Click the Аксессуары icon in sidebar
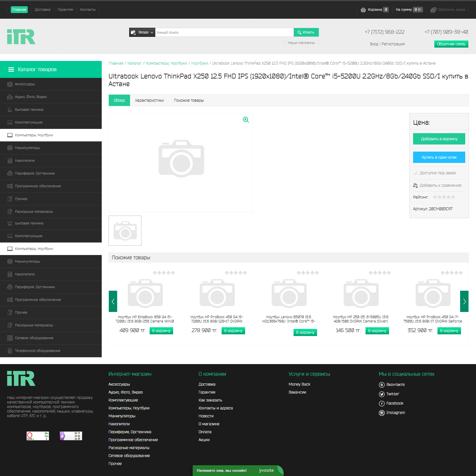476x476 pixels. 10,84
